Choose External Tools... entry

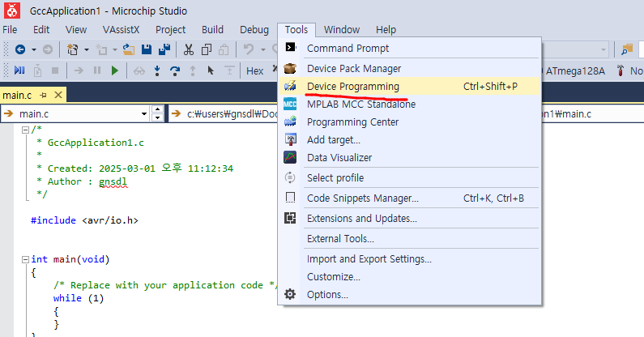point(409,239)
